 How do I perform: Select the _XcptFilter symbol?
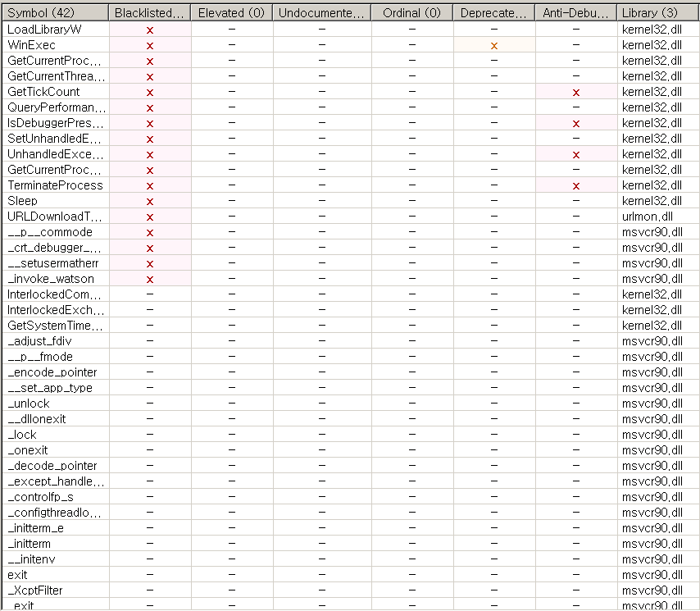34,590
